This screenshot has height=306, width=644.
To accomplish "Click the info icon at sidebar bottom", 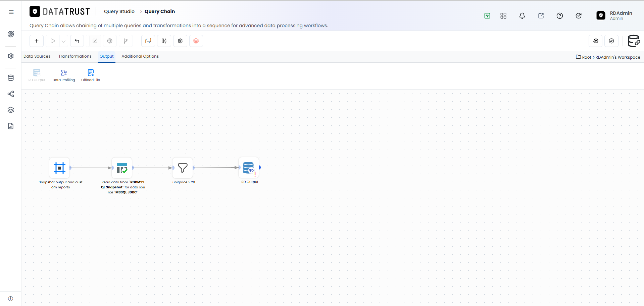I will point(10,299).
